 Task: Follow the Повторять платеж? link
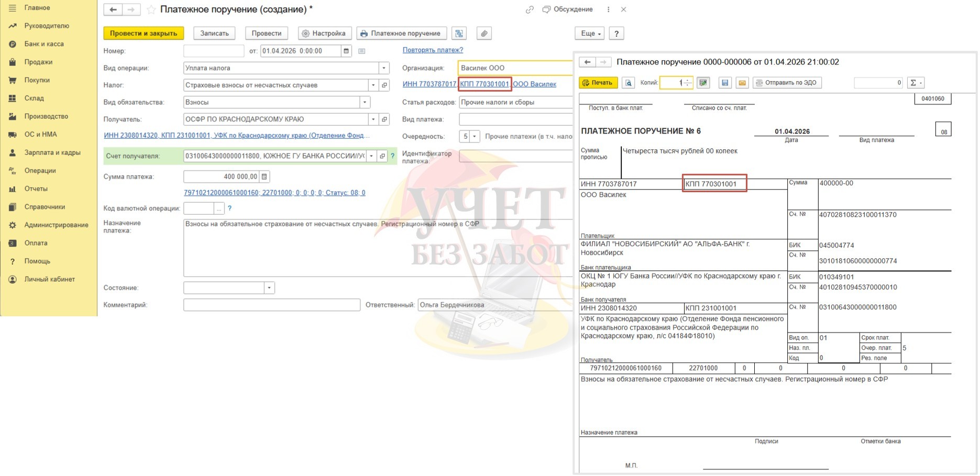tap(433, 50)
